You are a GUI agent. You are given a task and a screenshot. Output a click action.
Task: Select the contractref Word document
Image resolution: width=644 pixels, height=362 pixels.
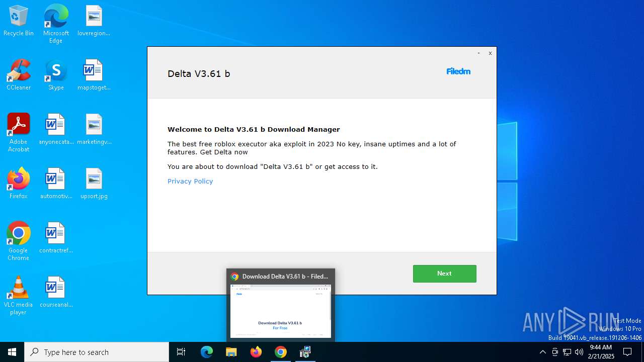click(x=56, y=238)
